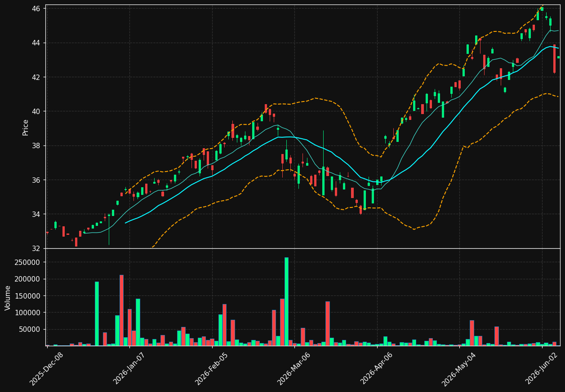Click the price tick label 46
The width and height of the screenshot is (565, 392).
[x=36, y=9]
